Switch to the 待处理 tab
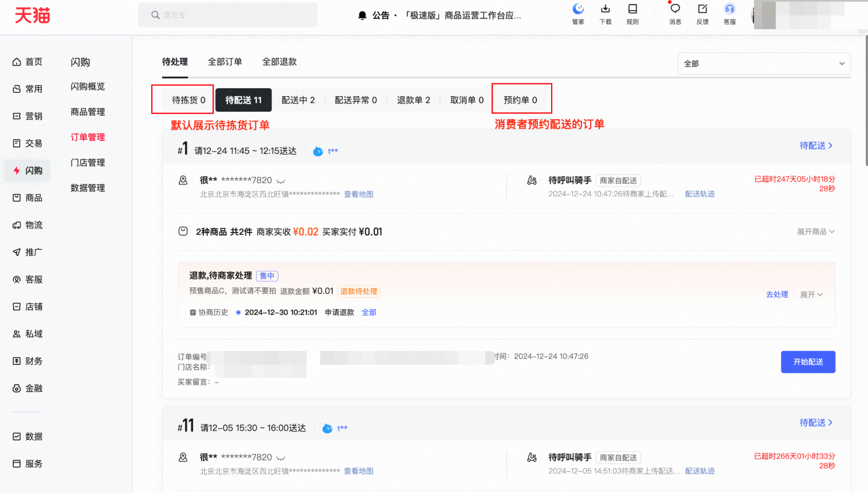Screen dimensions: 868x493 [175, 62]
